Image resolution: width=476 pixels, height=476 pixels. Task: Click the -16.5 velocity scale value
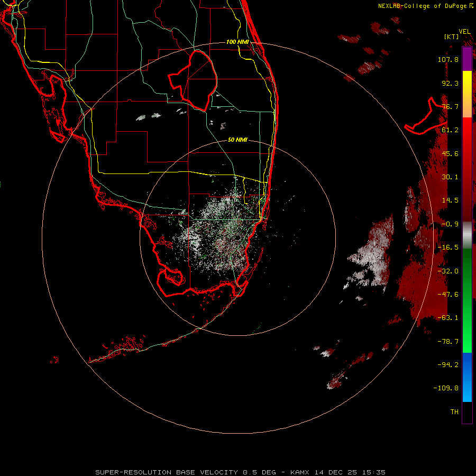(x=448, y=248)
